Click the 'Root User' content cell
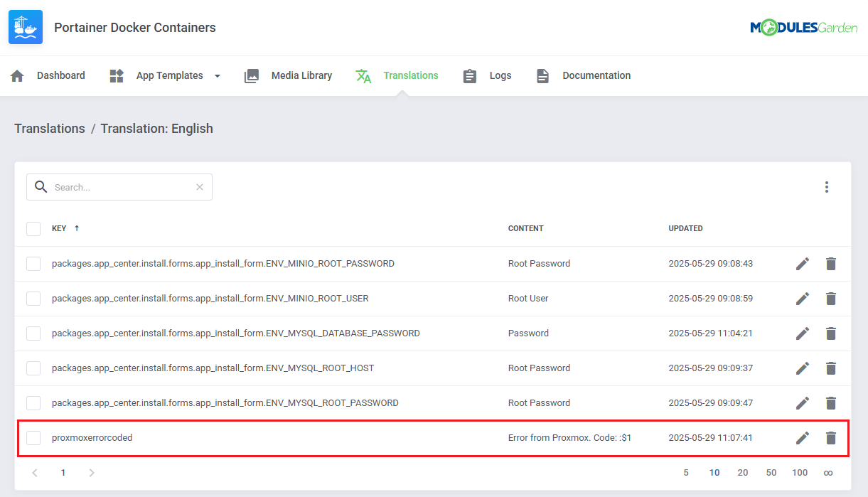Image resolution: width=868 pixels, height=497 pixels. click(528, 299)
